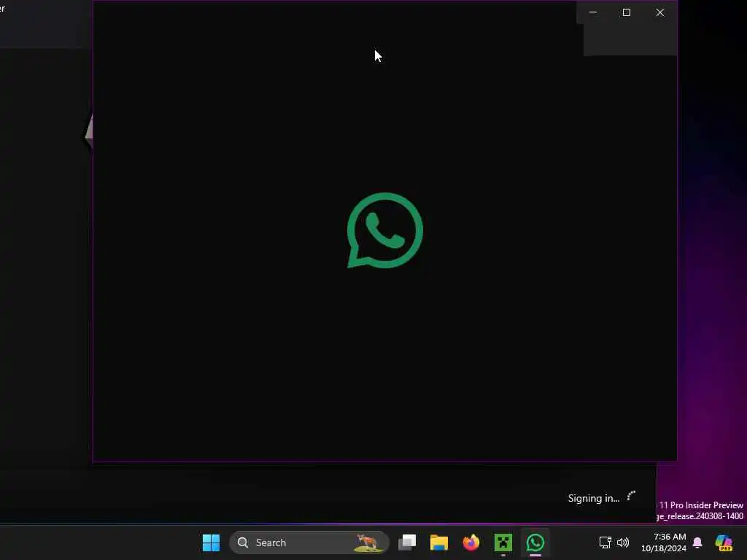Open the notification bell icon
This screenshot has width=747, height=560.
point(697,542)
